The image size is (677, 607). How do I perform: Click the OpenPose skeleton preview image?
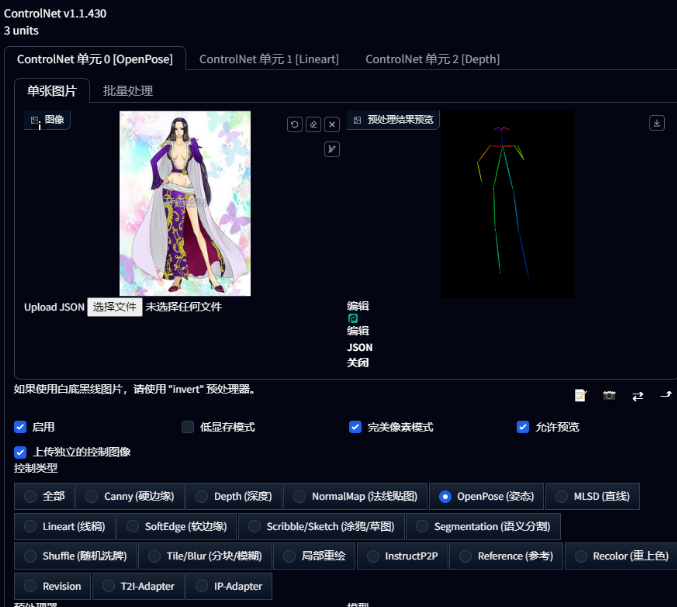point(508,204)
